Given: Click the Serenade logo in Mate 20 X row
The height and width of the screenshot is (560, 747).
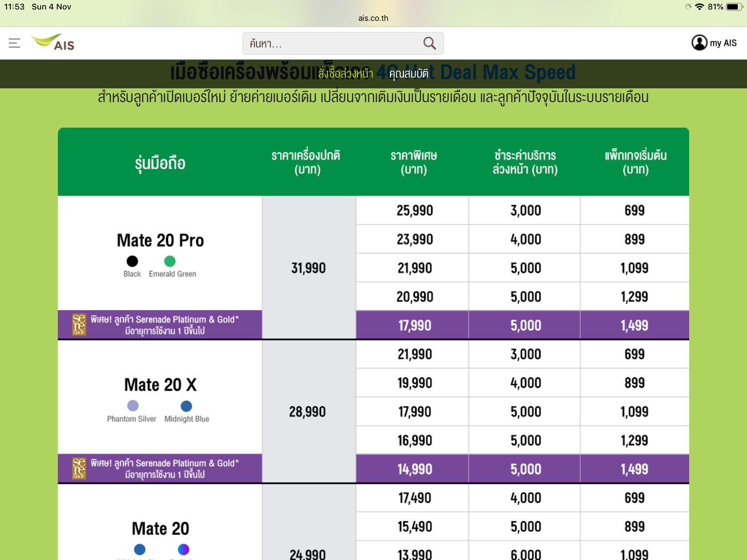Looking at the screenshot, I should [79, 468].
